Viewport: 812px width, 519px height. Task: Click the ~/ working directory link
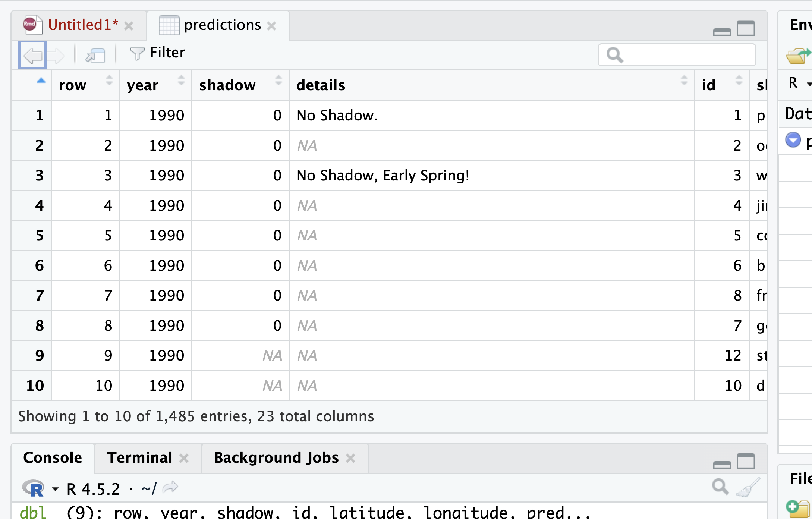point(149,488)
